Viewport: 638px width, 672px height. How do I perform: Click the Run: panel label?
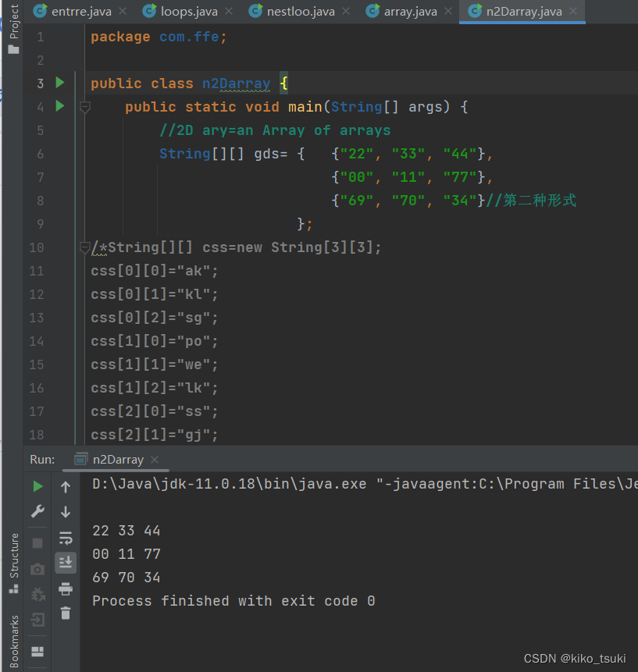coord(42,460)
